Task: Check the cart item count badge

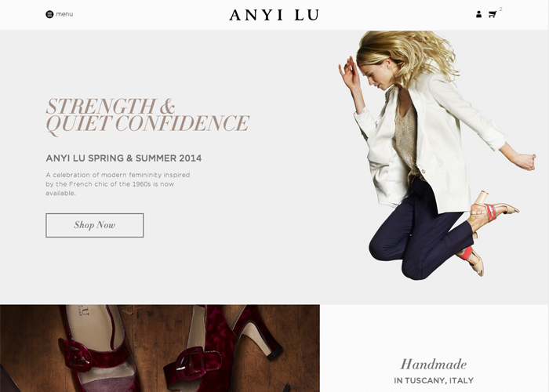Action: pos(500,9)
